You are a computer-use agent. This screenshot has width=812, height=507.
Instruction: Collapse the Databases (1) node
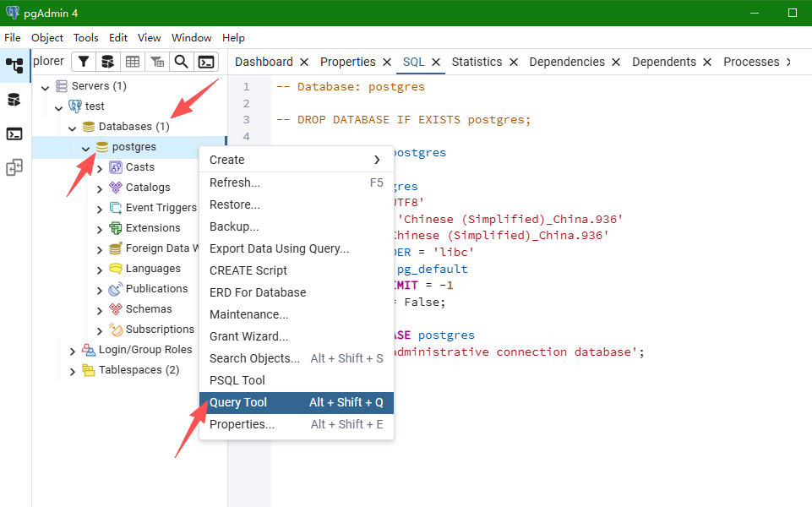click(73, 128)
